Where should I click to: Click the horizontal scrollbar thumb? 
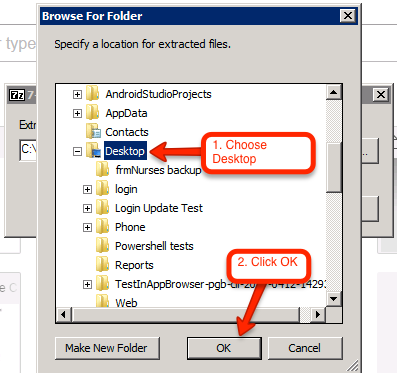pos(186,314)
